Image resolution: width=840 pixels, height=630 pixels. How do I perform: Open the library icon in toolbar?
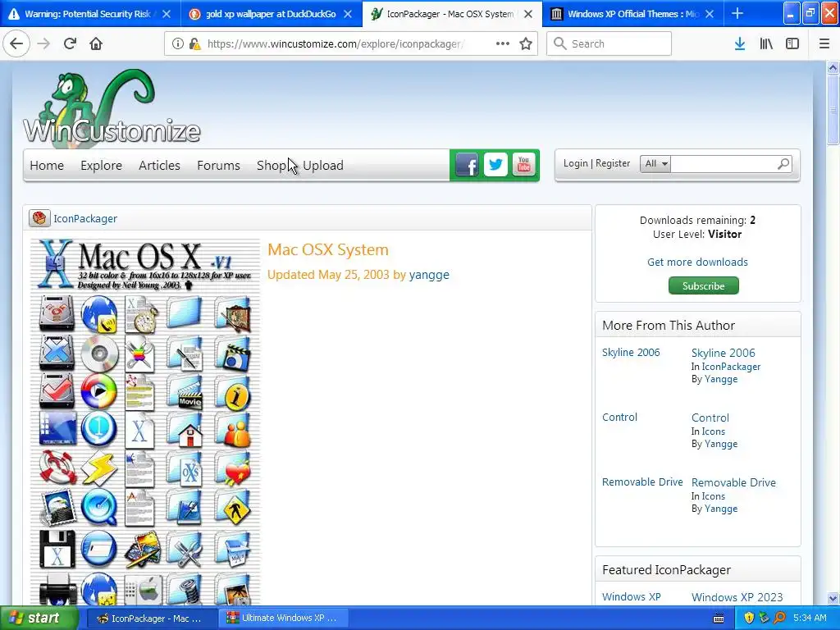tap(766, 43)
